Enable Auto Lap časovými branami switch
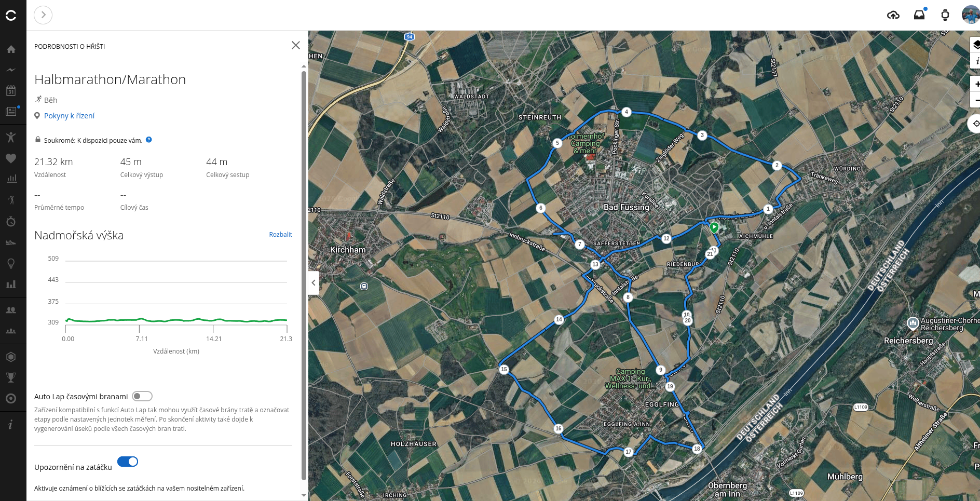Screen dimensions: 980x501 pos(142,396)
